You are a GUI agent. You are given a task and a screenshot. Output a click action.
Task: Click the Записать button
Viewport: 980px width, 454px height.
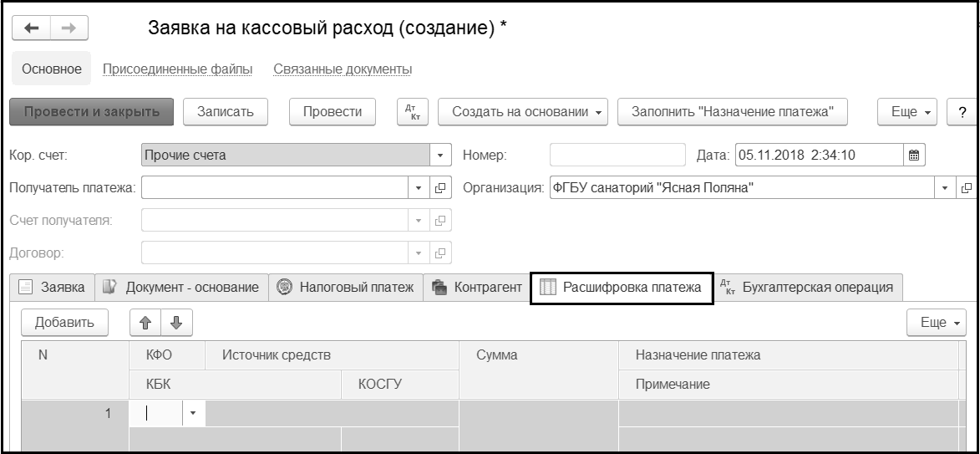225,112
